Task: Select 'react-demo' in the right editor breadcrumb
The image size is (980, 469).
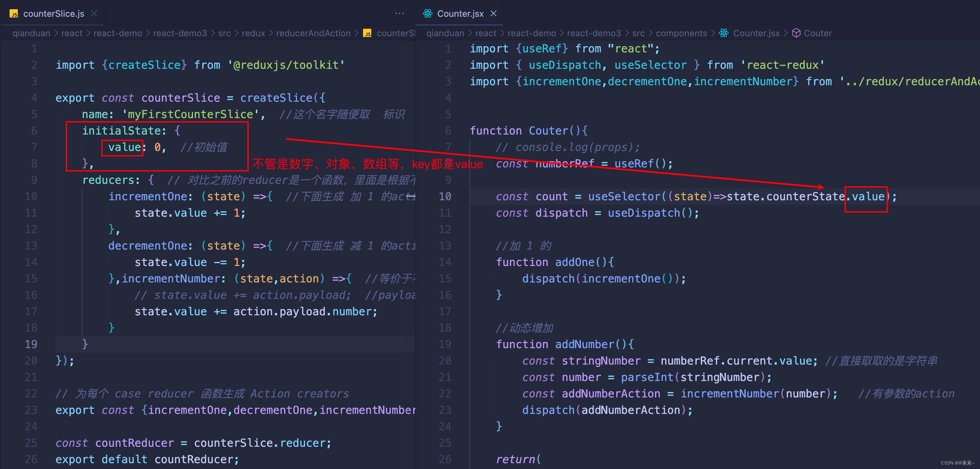Action: (531, 33)
